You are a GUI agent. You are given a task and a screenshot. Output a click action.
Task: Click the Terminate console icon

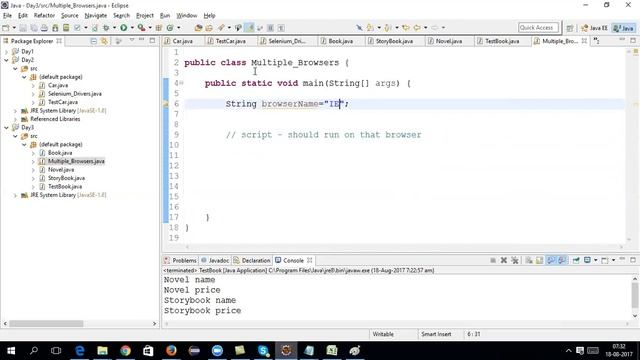point(493,260)
